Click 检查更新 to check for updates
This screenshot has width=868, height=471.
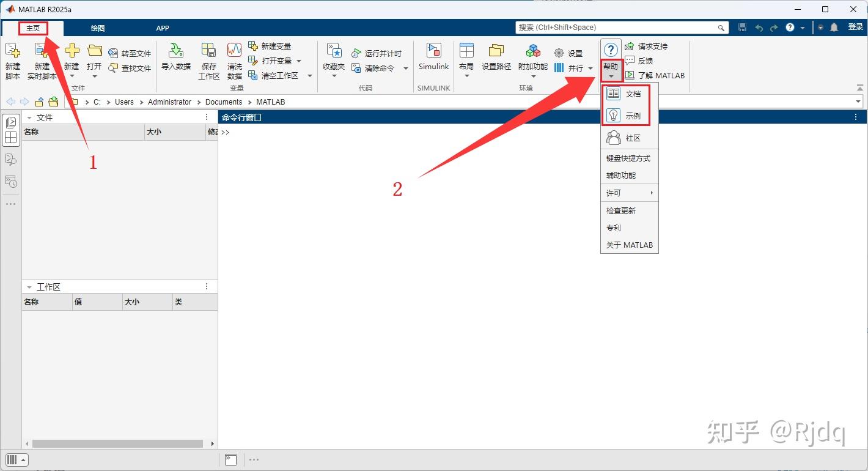coord(621,210)
